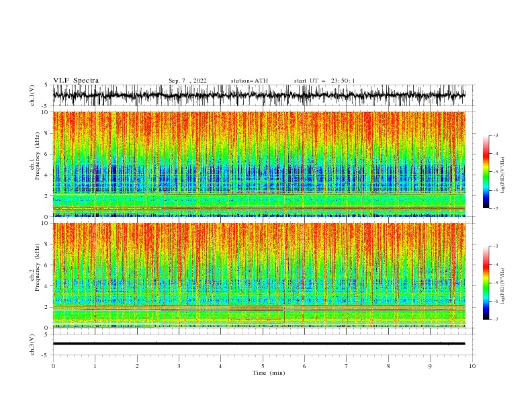The width and height of the screenshot is (532, 411).
Task: Click the "-7" label on ch.1 colorbar
Action: [x=496, y=208]
